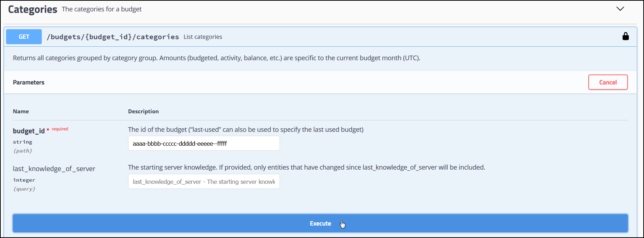
Task: Click the /budgets/{budget_id}/categories path
Action: coord(113,37)
